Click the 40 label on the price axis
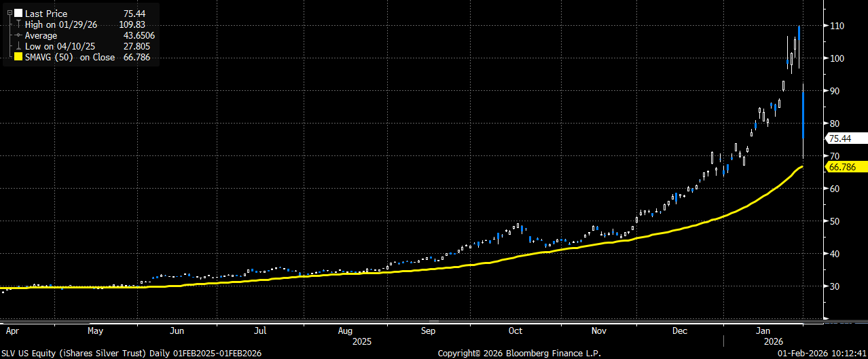The width and height of the screenshot is (868, 359). 834,254
